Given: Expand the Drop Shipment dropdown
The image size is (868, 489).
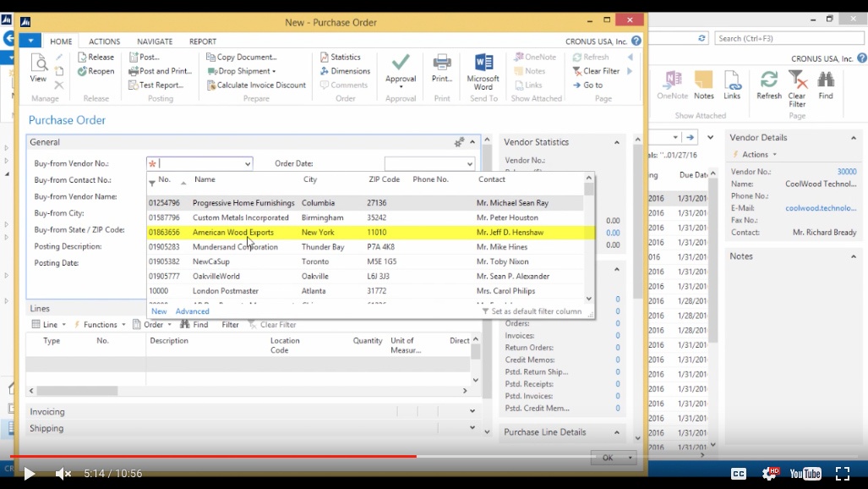Looking at the screenshot, I should point(274,72).
